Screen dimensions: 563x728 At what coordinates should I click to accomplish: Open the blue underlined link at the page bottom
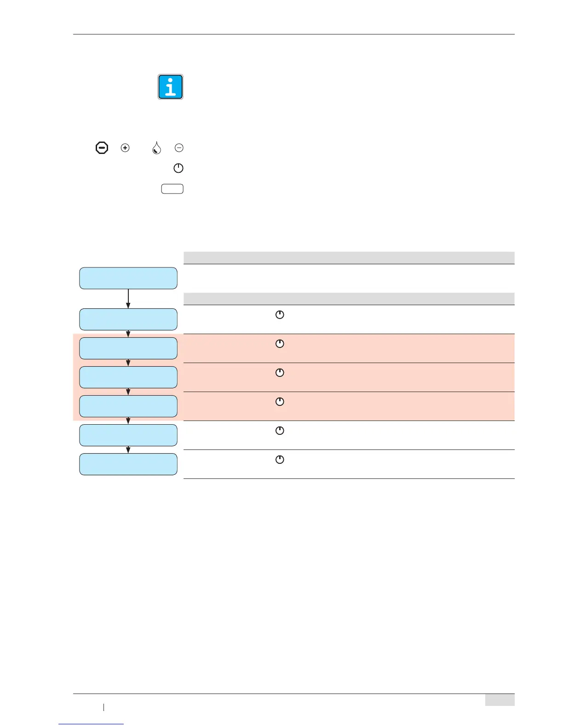pyautogui.click(x=91, y=724)
